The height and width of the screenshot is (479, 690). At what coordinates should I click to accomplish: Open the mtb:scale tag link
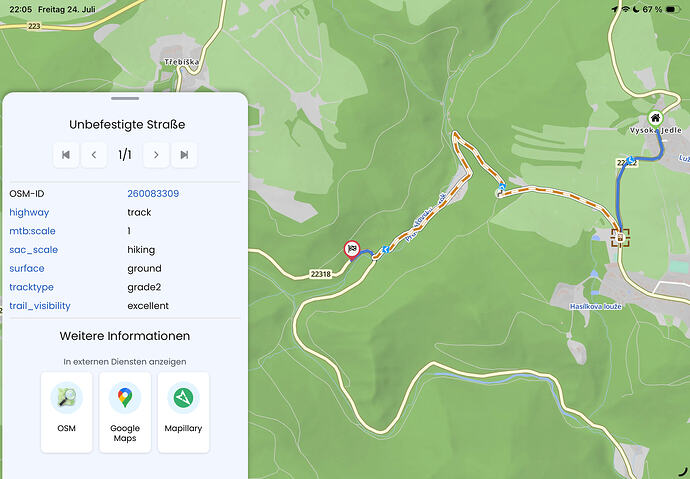tap(33, 231)
